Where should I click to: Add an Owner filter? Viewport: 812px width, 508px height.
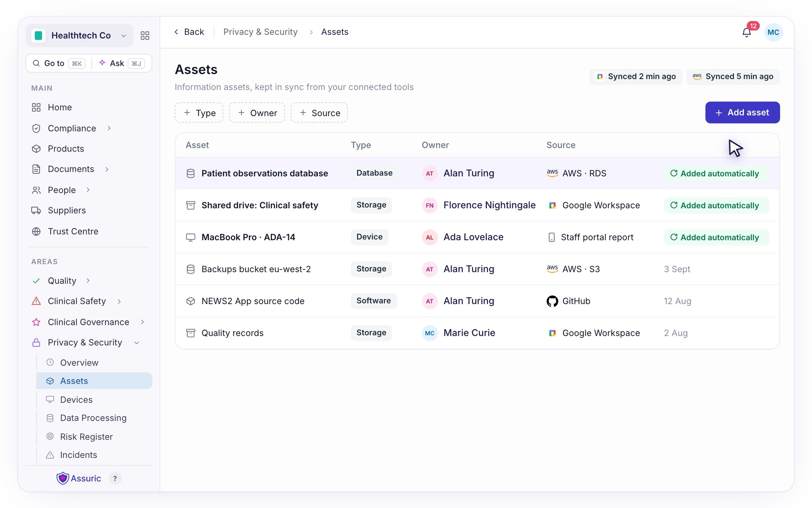257,113
